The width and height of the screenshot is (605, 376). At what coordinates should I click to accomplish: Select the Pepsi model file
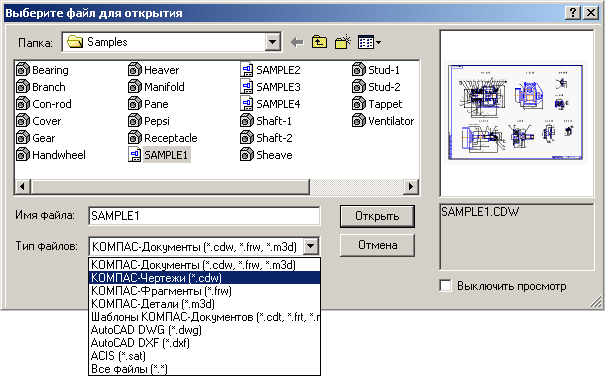[x=149, y=121]
